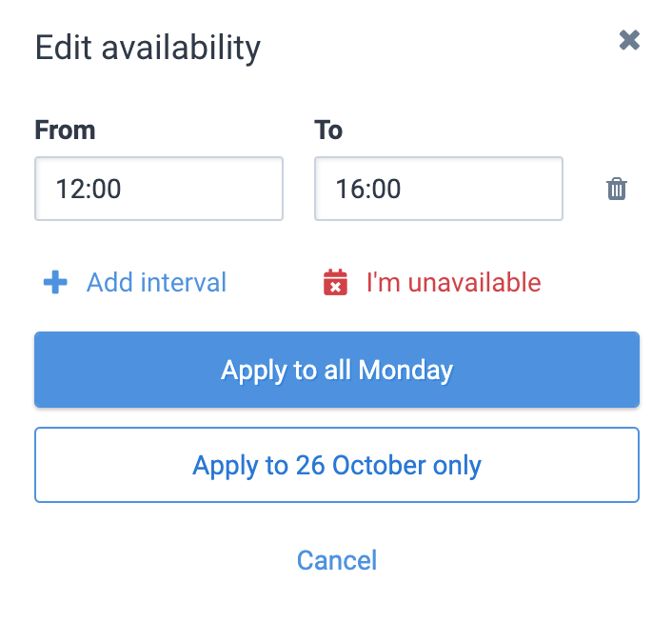Click the Edit availability title
This screenshot has height=623, width=672.
pos(148,48)
